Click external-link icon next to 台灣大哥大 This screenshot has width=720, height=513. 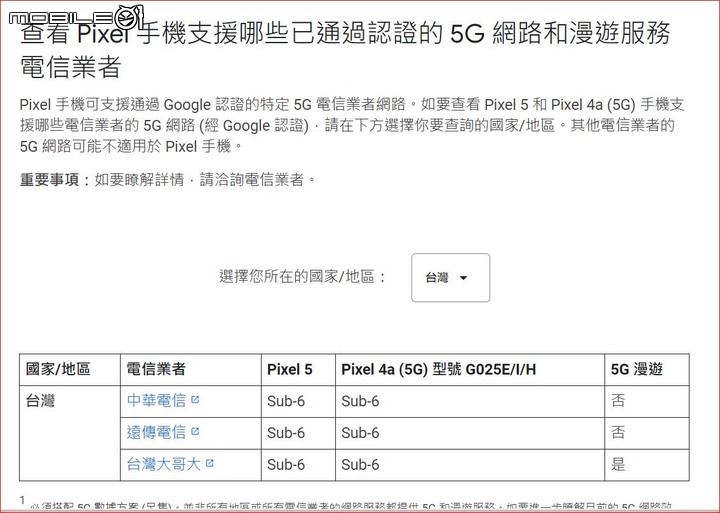point(210,463)
